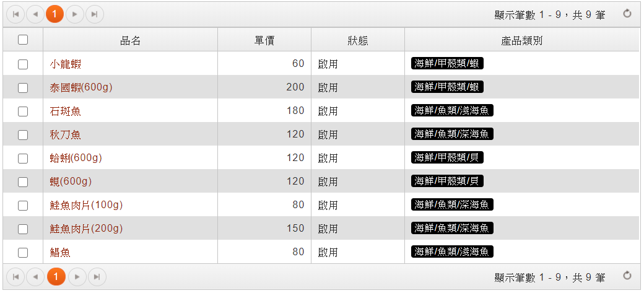Image resolution: width=644 pixels, height=293 pixels.
Task: Open the 鮭魚肉片(100g) product link
Action: 86,205
